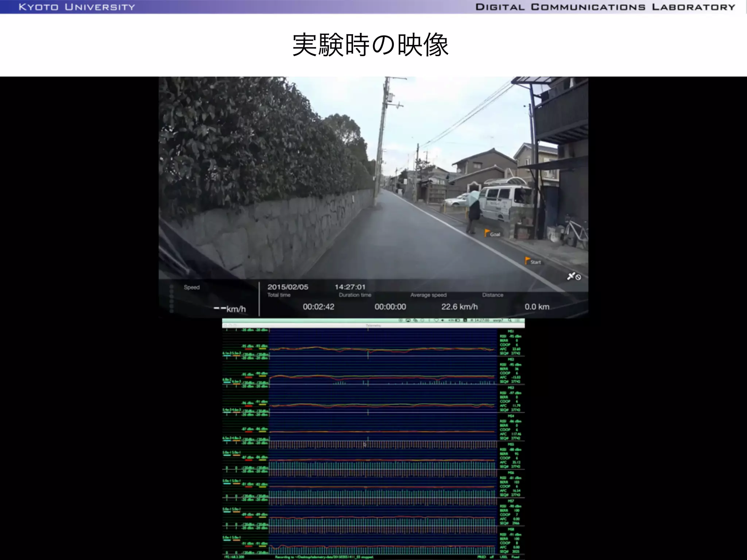Click the dashcam 2015/02/05 date readout
The height and width of the screenshot is (560, 747).
pyautogui.click(x=288, y=287)
